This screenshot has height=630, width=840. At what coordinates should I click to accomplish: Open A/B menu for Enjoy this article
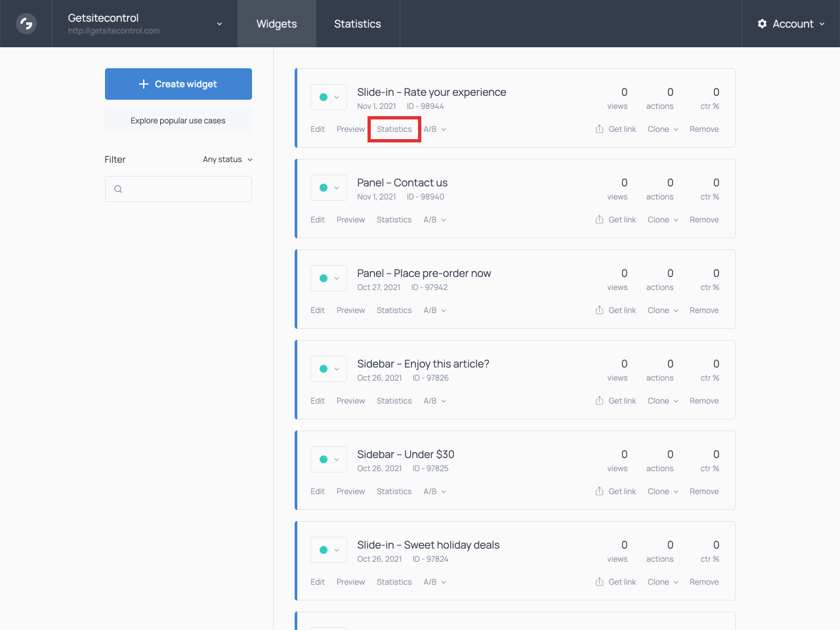pos(434,401)
